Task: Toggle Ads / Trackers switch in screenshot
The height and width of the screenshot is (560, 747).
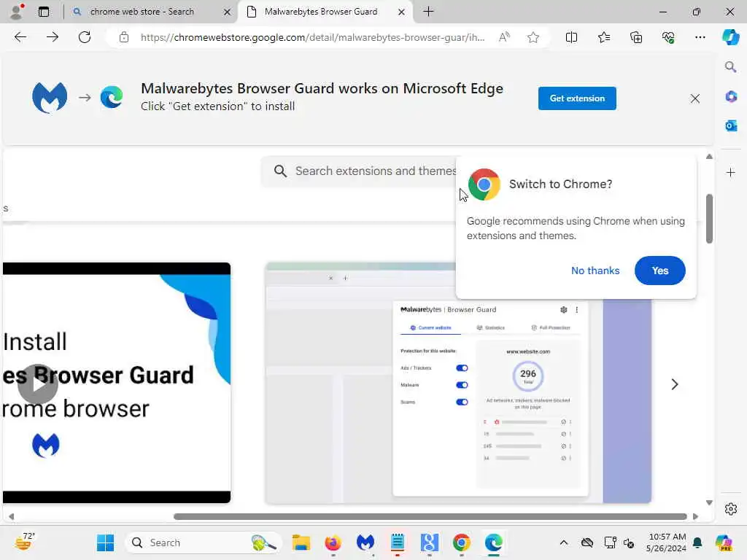Action: click(462, 368)
